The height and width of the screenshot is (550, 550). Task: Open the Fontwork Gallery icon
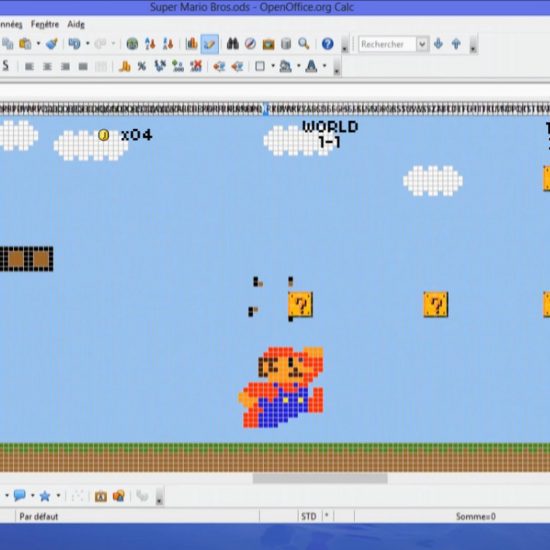101,496
